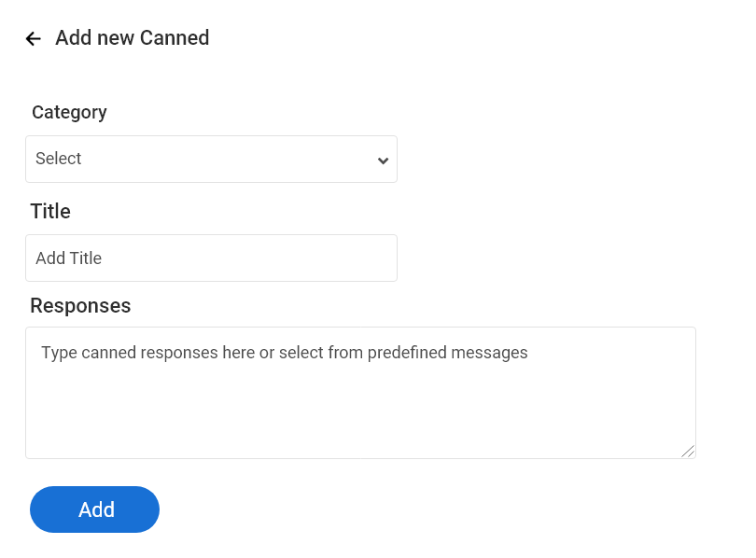Click the predefined messages placeholder text
The width and height of the screenshot is (756, 558).
click(x=284, y=353)
